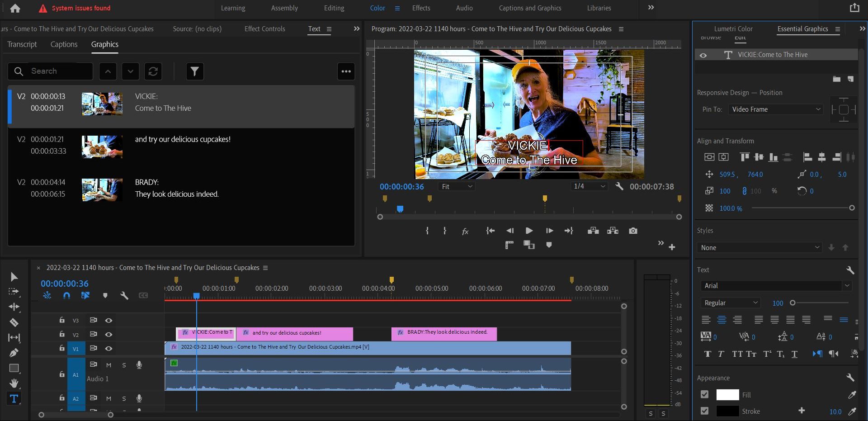This screenshot has width=868, height=421.
Task: Click the Create Group folder icon
Action: pos(837,79)
